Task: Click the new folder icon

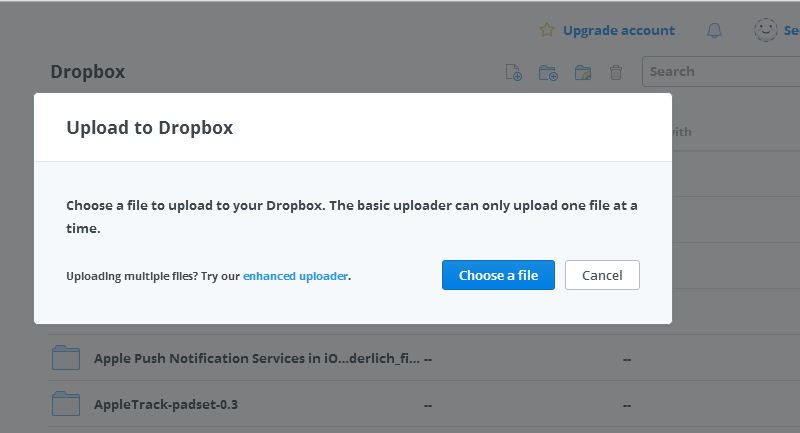Action: pyautogui.click(x=548, y=72)
